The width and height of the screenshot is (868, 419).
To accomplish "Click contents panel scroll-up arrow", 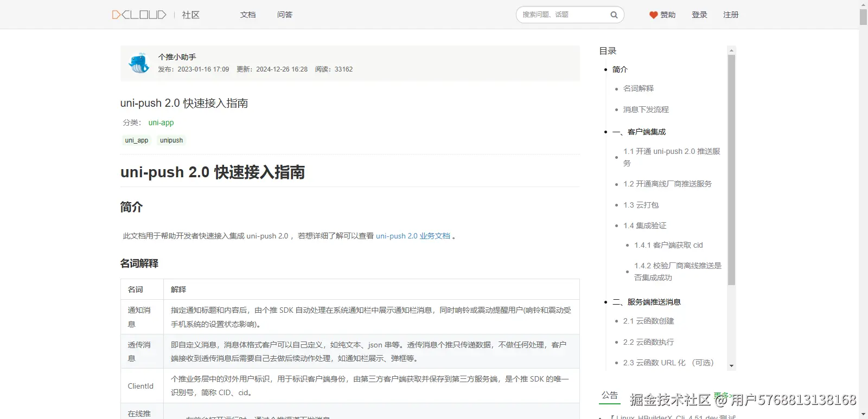I will tap(731, 50).
